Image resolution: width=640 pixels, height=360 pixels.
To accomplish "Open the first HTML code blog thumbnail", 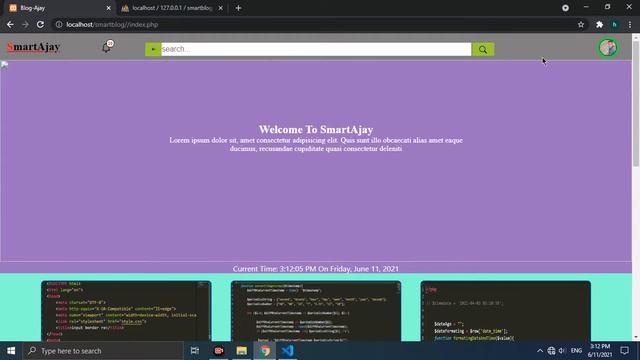I will [x=126, y=311].
